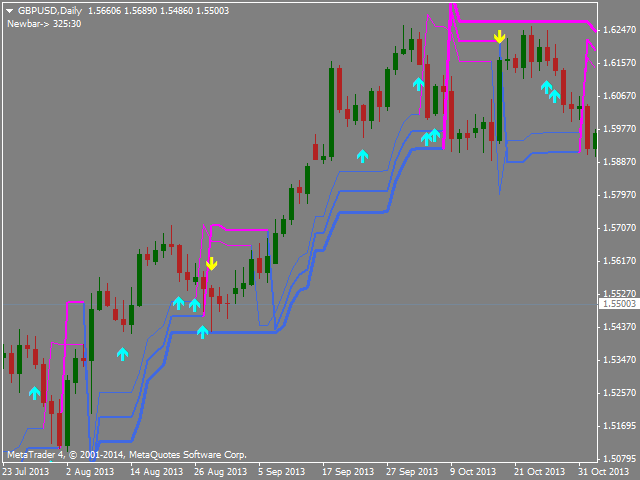Click the 9 Oct 2013 date label

pos(473,472)
